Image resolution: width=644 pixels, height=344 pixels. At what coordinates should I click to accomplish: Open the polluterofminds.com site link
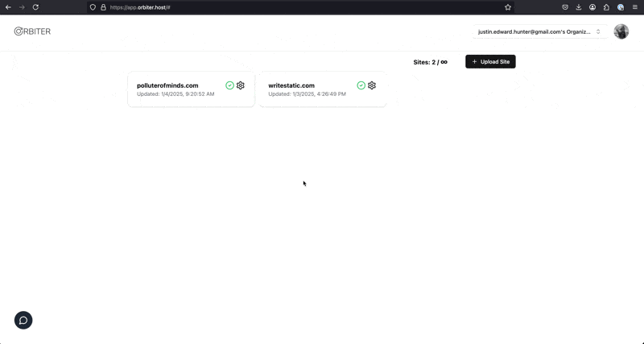[167, 85]
